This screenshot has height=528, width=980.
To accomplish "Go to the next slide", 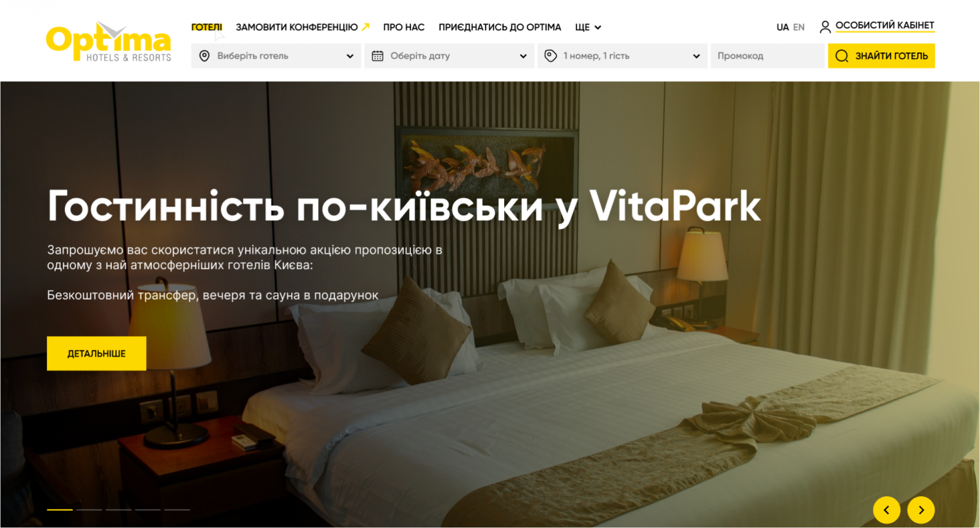I will pos(921,510).
